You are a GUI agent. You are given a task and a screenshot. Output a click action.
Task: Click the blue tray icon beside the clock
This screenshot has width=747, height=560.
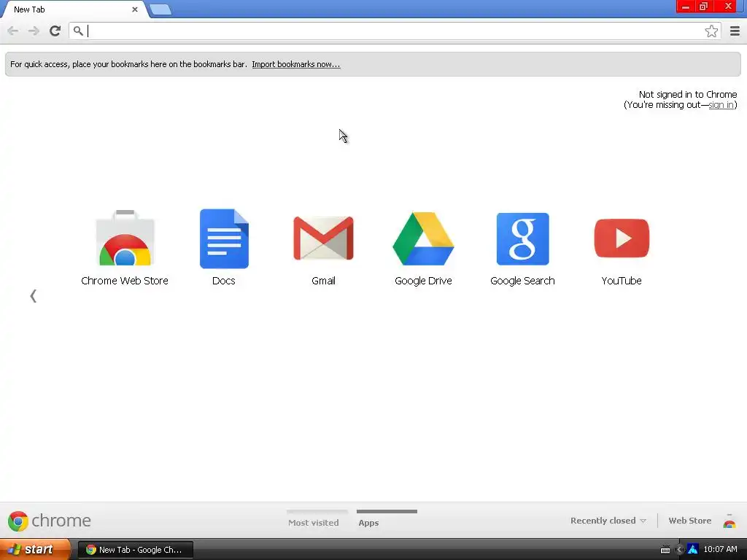pyautogui.click(x=693, y=550)
